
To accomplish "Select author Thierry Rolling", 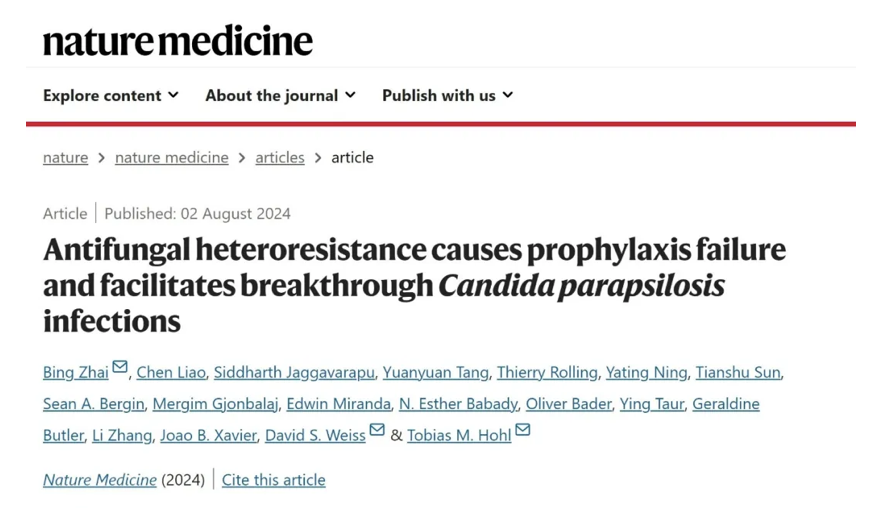I will pos(546,372).
